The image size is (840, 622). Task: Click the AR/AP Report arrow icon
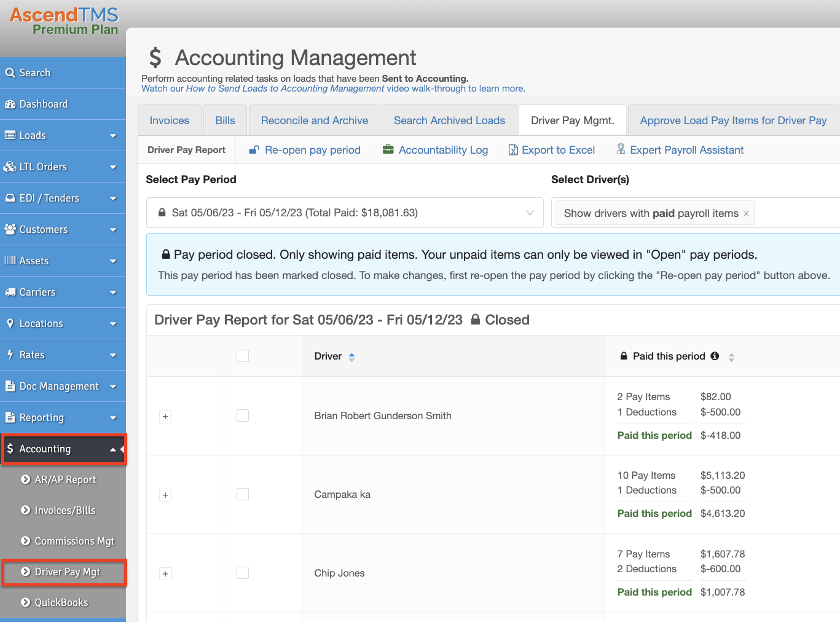25,479
